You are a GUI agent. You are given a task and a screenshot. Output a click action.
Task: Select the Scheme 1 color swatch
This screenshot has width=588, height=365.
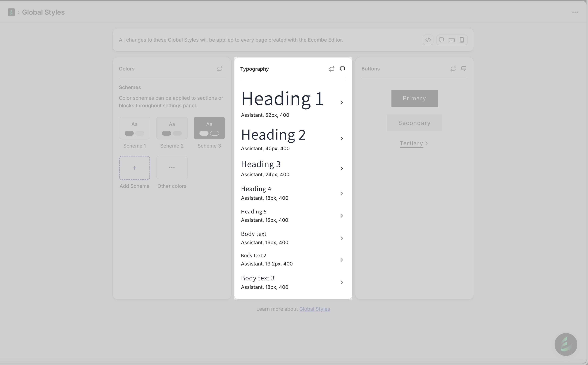pyautogui.click(x=134, y=128)
